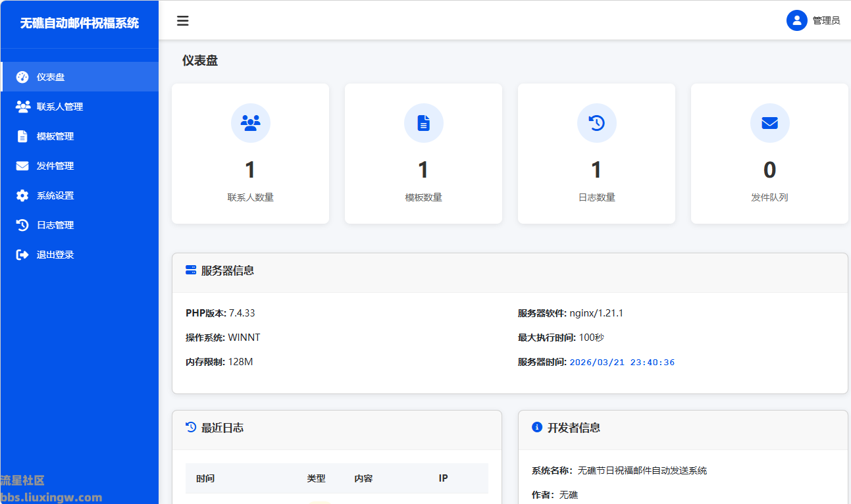Screen dimensions: 851x504
Task: Click the server time 2026/03/21 23:40:36
Action: pyautogui.click(x=622, y=363)
